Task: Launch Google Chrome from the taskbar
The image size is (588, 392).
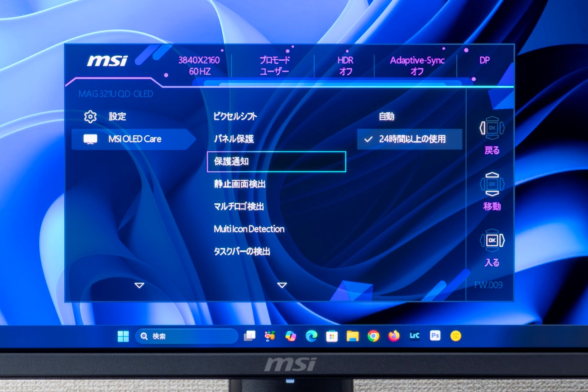Action: [x=373, y=336]
